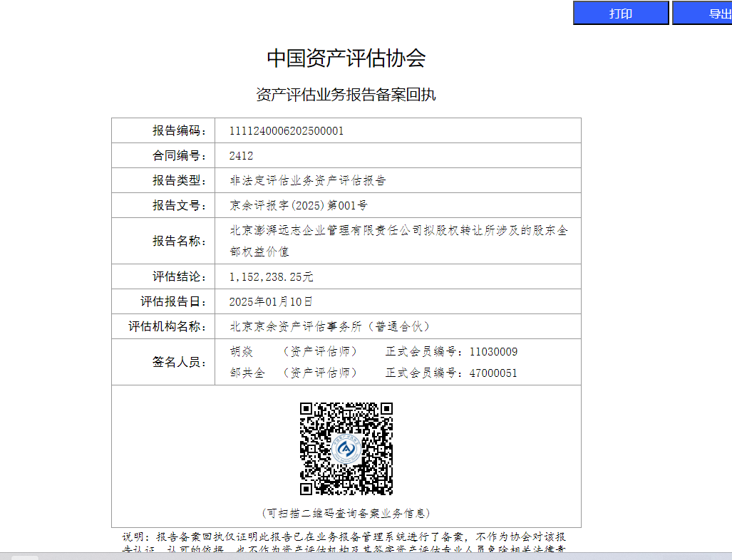Click report document number 京余评报字(2025)第001号
The image size is (732, 560).
(299, 206)
